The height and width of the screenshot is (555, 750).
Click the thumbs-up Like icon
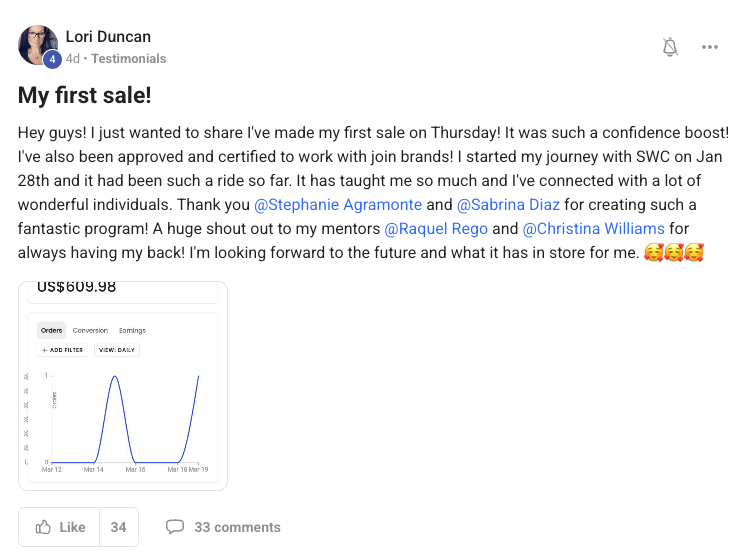[43, 527]
